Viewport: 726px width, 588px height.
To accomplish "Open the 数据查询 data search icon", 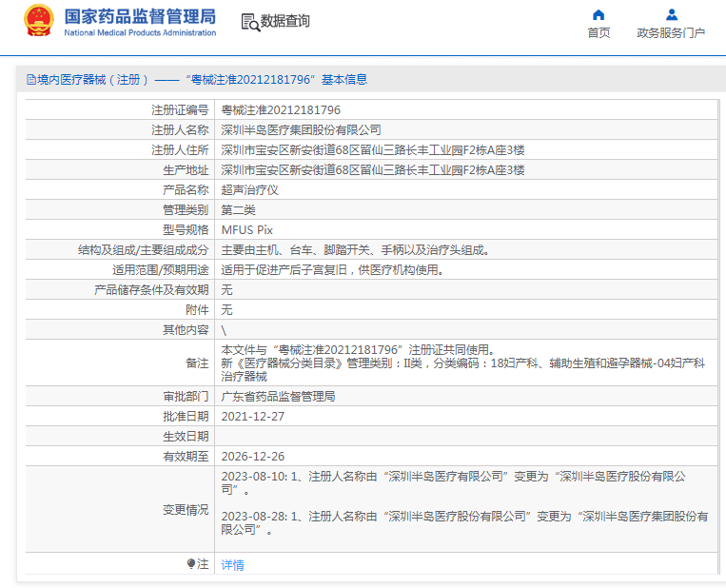I will [x=250, y=22].
